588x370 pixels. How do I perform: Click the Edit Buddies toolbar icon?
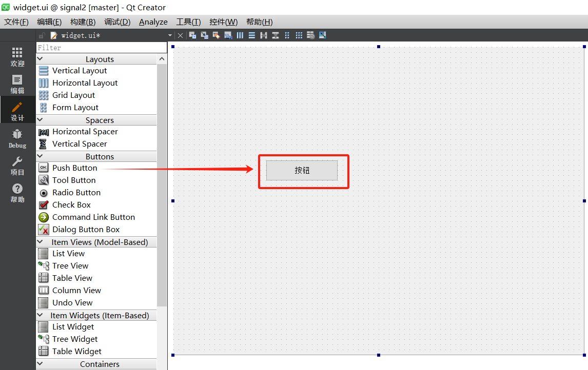click(x=216, y=35)
